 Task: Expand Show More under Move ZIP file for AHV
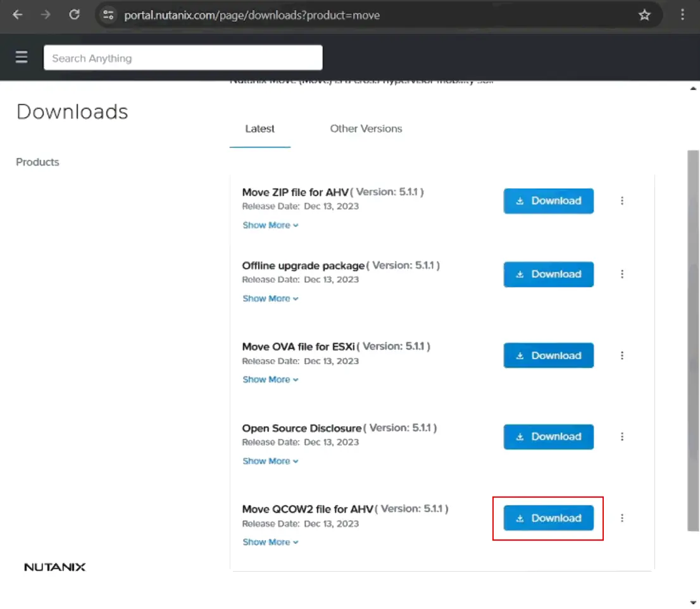(270, 225)
